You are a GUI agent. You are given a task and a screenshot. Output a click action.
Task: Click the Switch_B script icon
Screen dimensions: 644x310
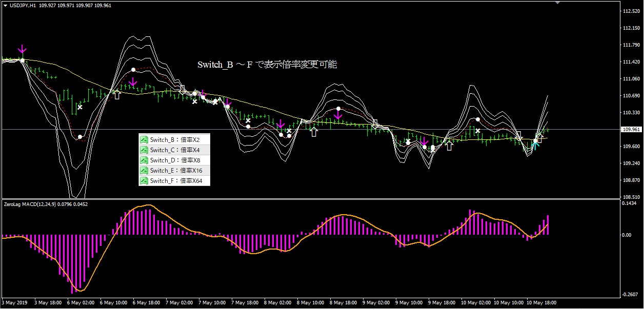145,140
